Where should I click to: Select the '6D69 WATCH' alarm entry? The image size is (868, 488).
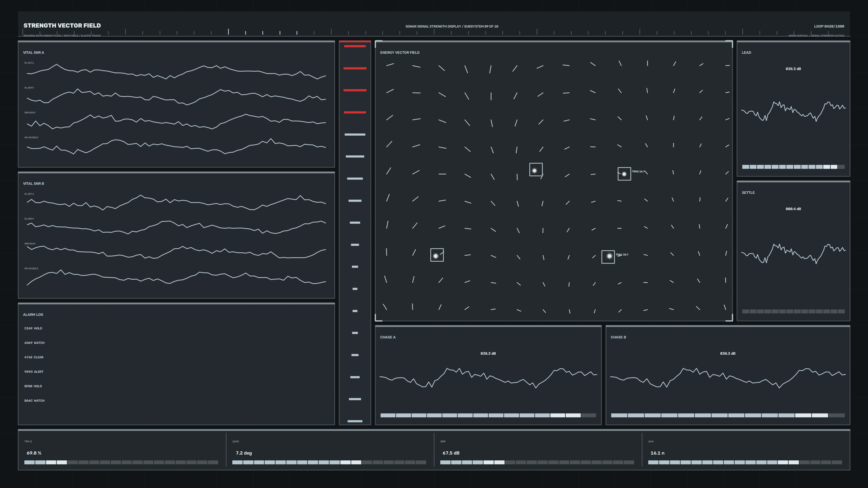click(x=34, y=343)
